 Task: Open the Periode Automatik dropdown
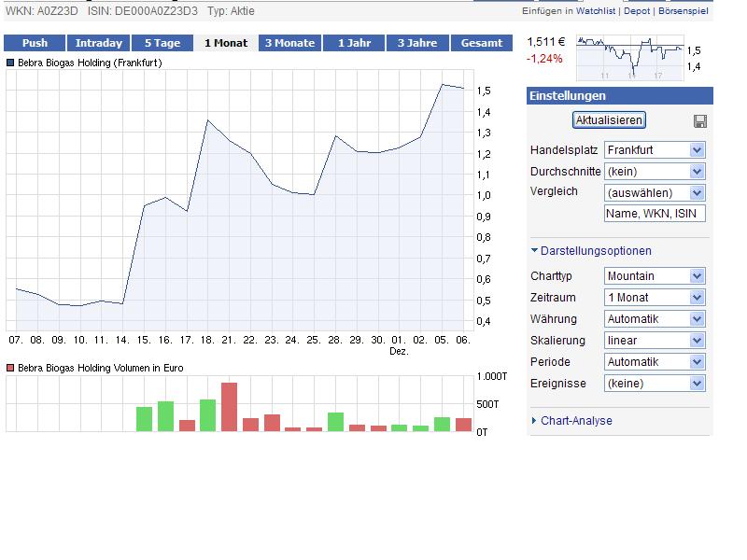coord(655,362)
